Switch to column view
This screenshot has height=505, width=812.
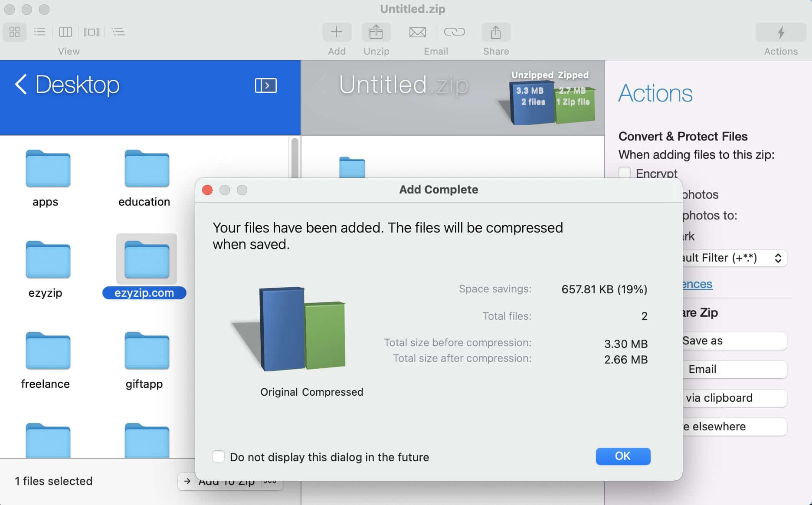pyautogui.click(x=65, y=32)
